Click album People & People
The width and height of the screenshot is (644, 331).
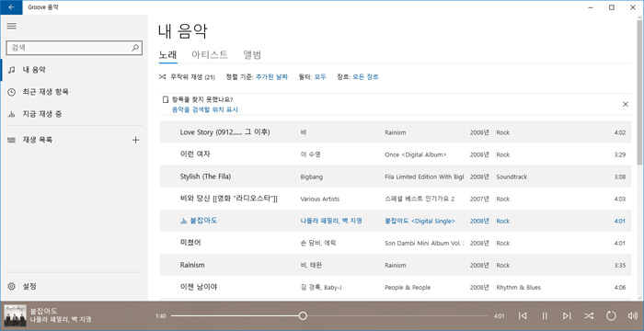point(408,288)
